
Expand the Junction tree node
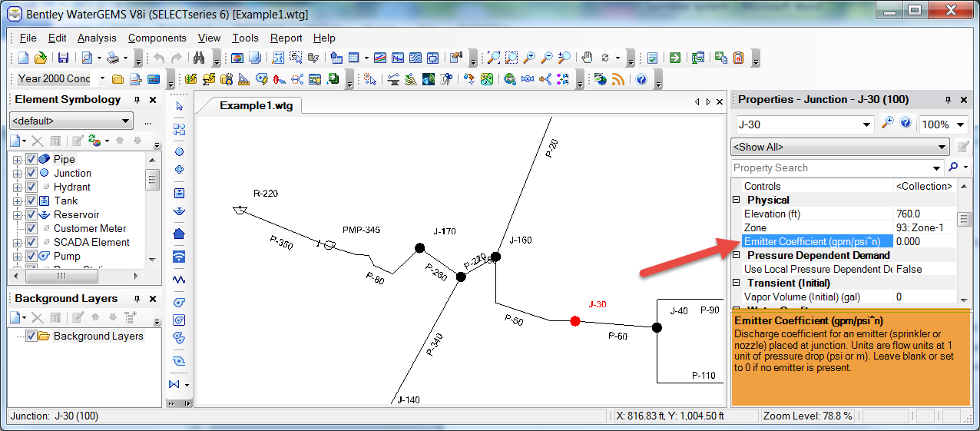[18, 173]
